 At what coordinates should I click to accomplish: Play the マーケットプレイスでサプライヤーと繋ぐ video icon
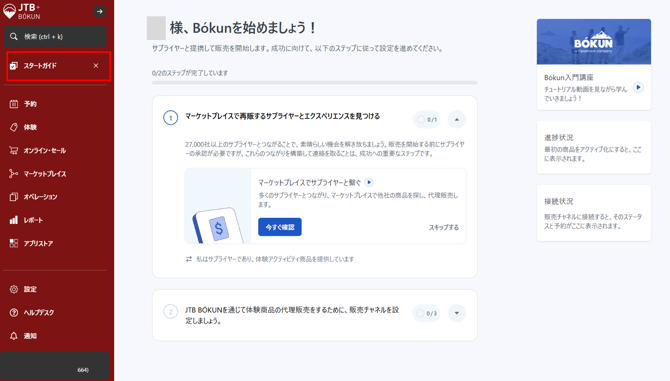[369, 182]
